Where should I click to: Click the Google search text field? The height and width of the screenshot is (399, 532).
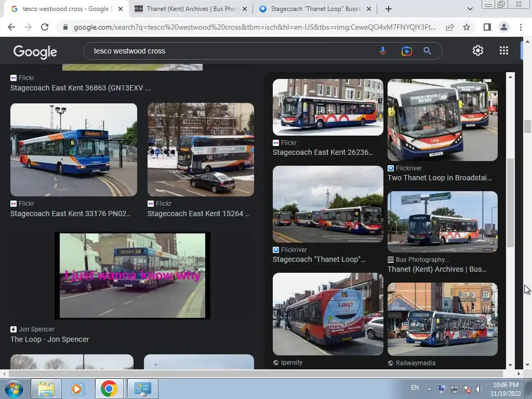coord(234,51)
